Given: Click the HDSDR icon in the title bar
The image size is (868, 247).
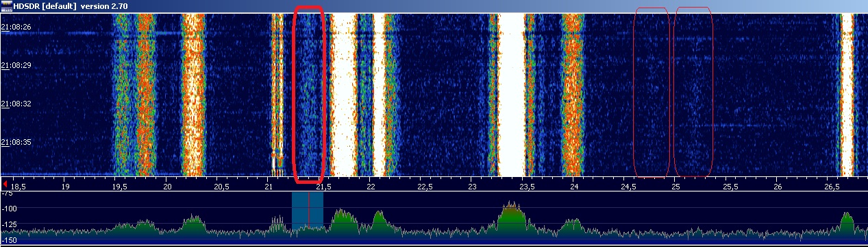Looking at the screenshot, I should 6,6.
